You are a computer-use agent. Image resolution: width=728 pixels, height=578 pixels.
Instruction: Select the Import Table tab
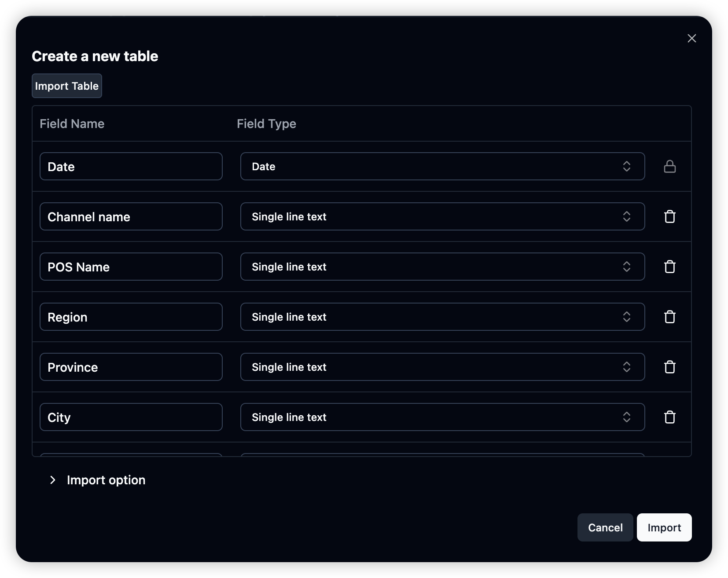67,86
